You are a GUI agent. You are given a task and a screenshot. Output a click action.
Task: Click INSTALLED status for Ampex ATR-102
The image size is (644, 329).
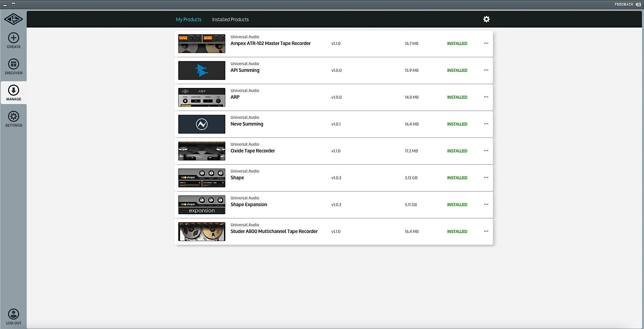click(457, 44)
